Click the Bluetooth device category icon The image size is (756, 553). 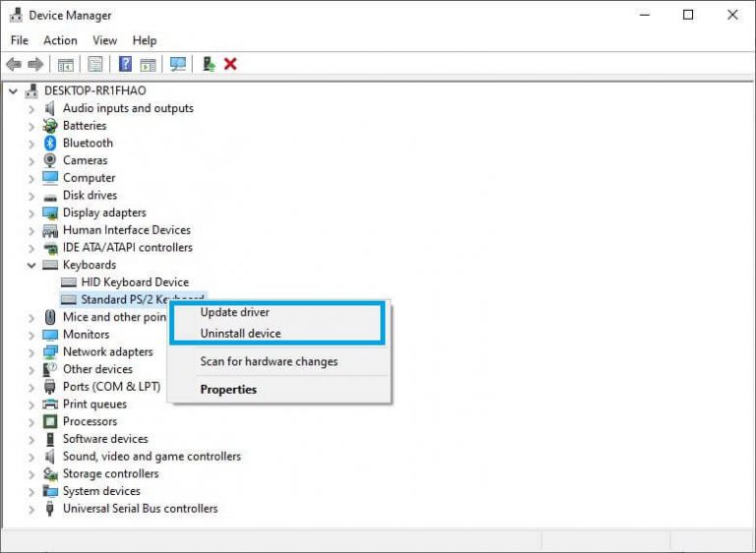[x=50, y=143]
